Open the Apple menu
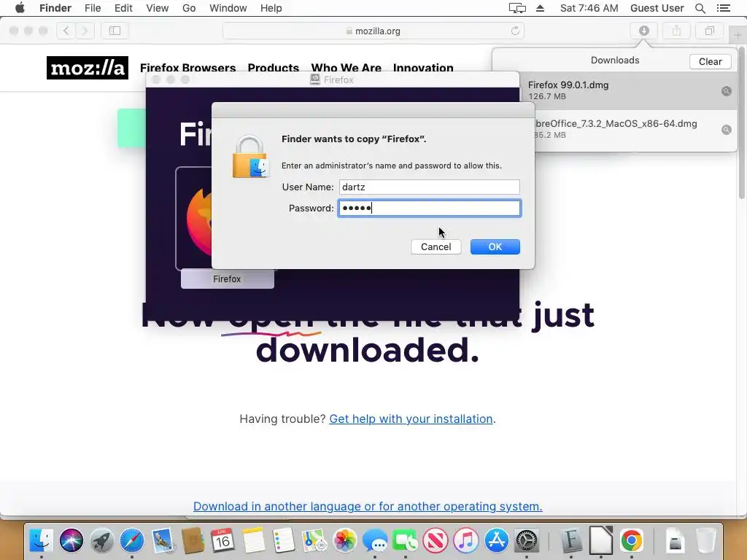747x560 pixels. click(x=20, y=8)
